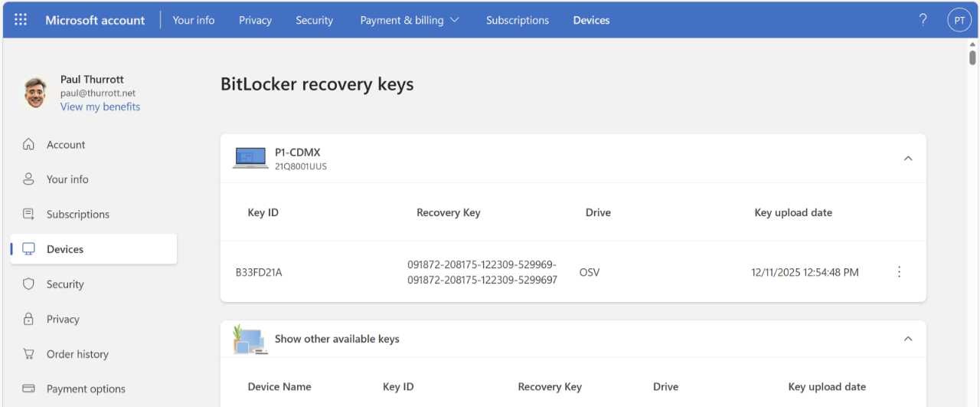Screen dimensions: 980x407
Task: Open the app launcher grid icon
Action: (21, 20)
